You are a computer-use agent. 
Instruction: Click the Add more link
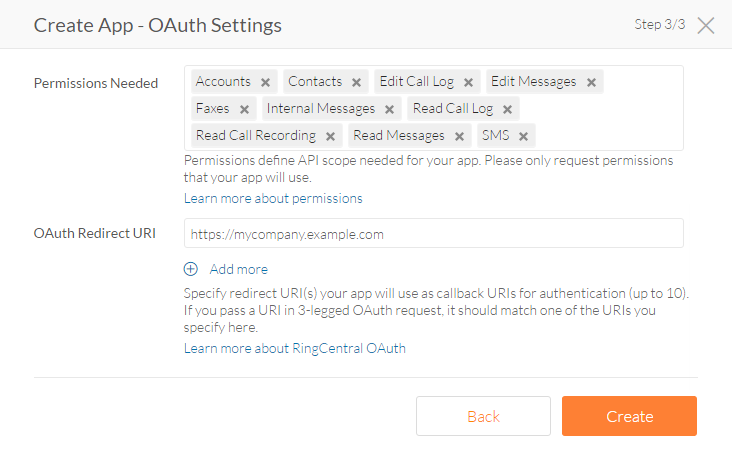[x=238, y=269]
